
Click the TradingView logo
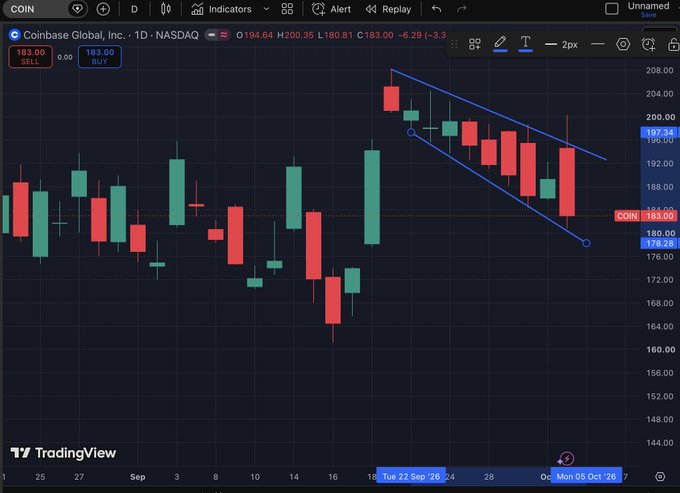(63, 453)
